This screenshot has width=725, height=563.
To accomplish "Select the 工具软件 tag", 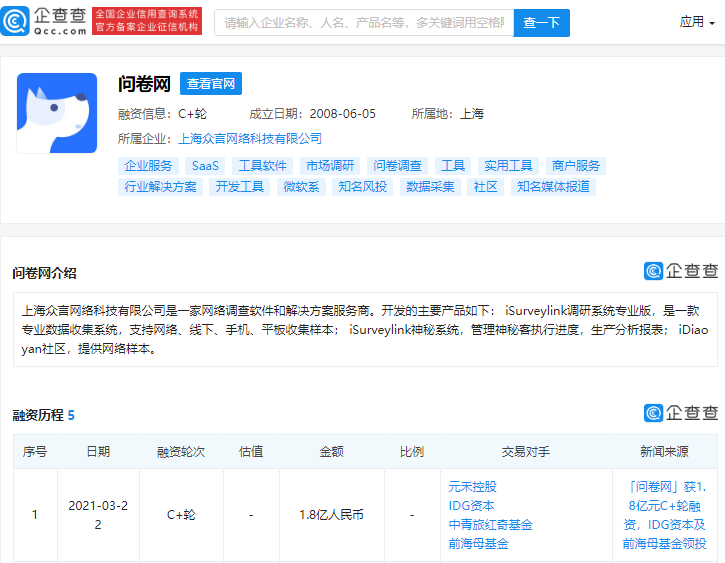I will [x=262, y=165].
